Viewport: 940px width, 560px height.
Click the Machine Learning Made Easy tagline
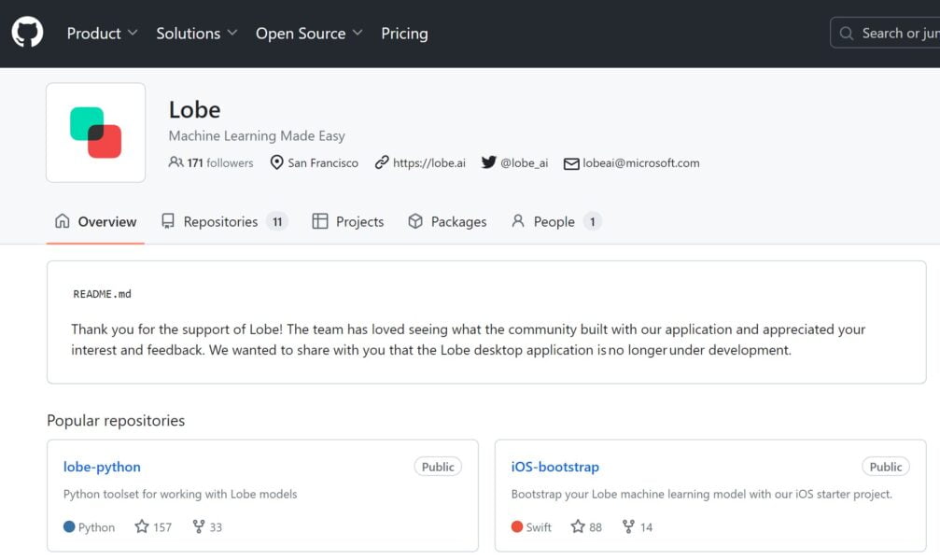(x=257, y=136)
